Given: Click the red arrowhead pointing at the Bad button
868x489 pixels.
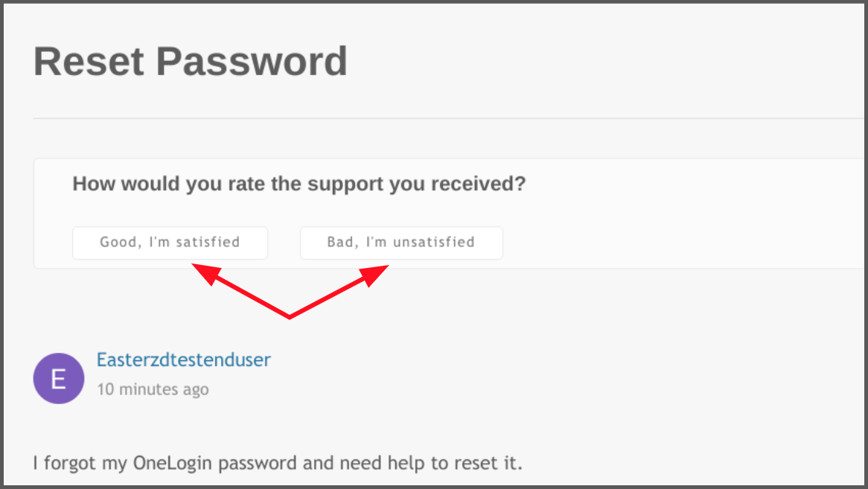Looking at the screenshot, I should (x=374, y=275).
